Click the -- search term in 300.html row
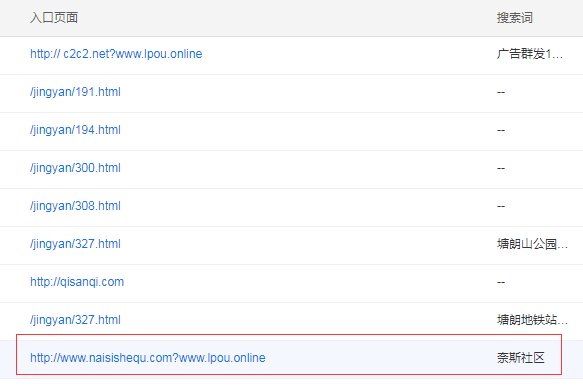The height and width of the screenshot is (386, 583). pos(501,168)
